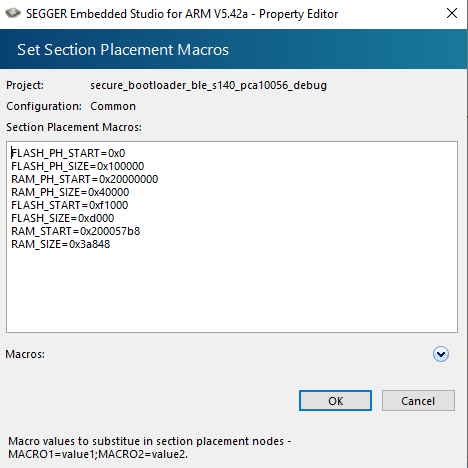468x468 pixels.
Task: Click empty area of macros text box
Action: [x=232, y=290]
